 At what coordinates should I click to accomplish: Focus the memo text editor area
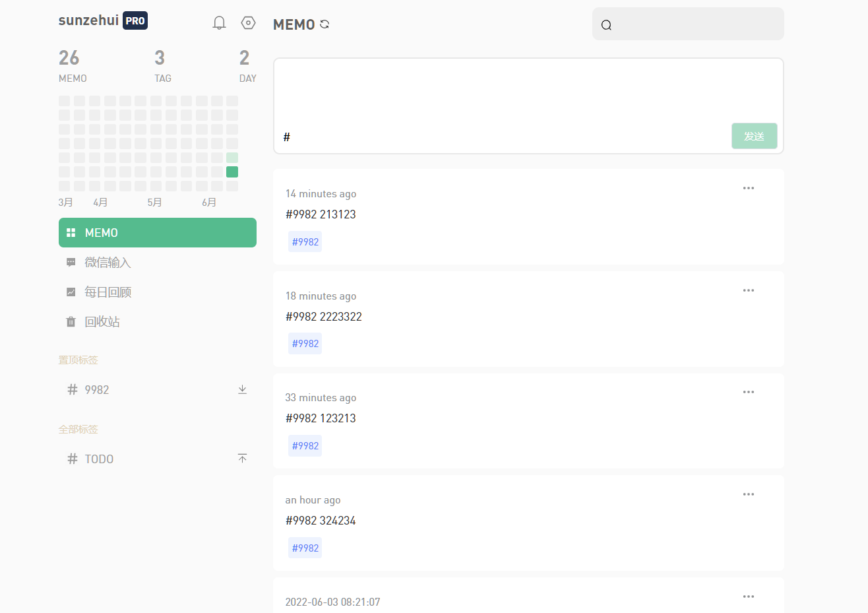pyautogui.click(x=528, y=92)
